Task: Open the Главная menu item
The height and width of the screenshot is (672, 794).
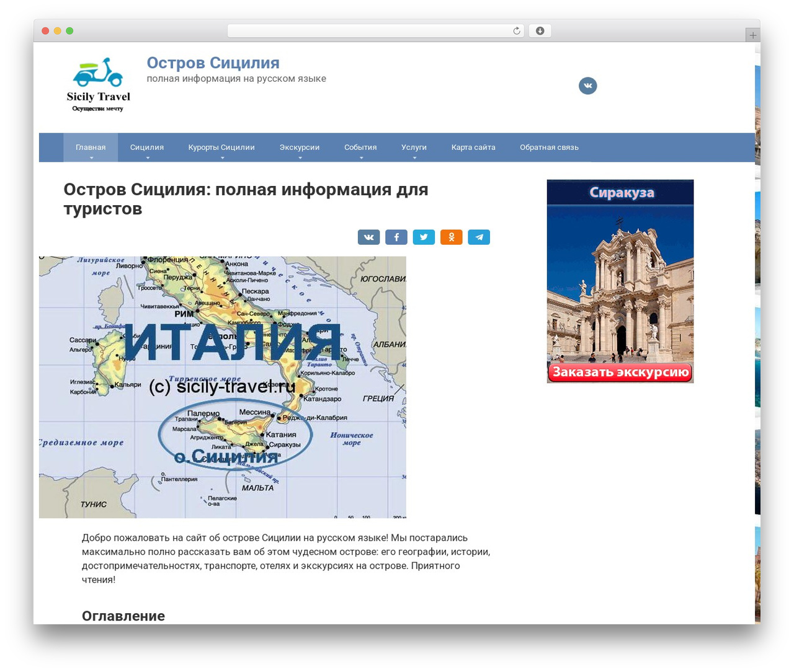Action: (x=91, y=148)
